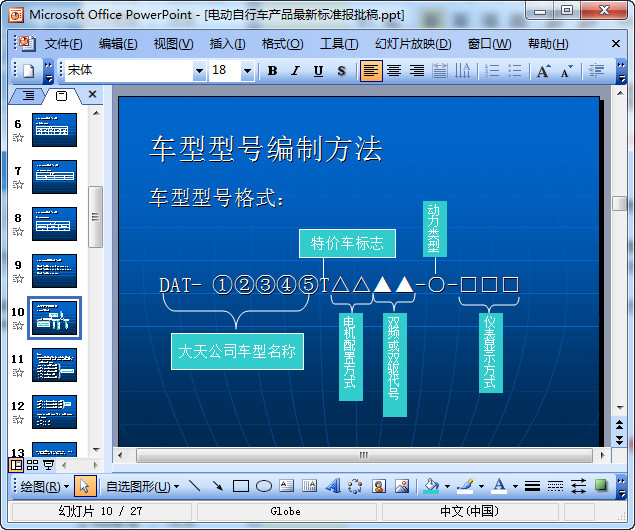Open 窗口(W) menu

[489, 44]
